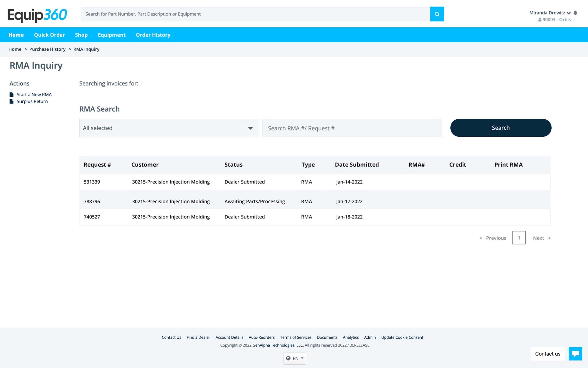Click the Awaiting Parts/Processing status cell
Image resolution: width=588 pixels, height=368 pixels.
(255, 201)
